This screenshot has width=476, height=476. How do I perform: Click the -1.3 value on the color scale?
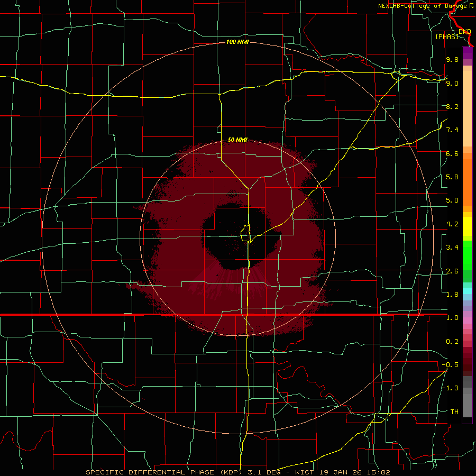coord(450,388)
